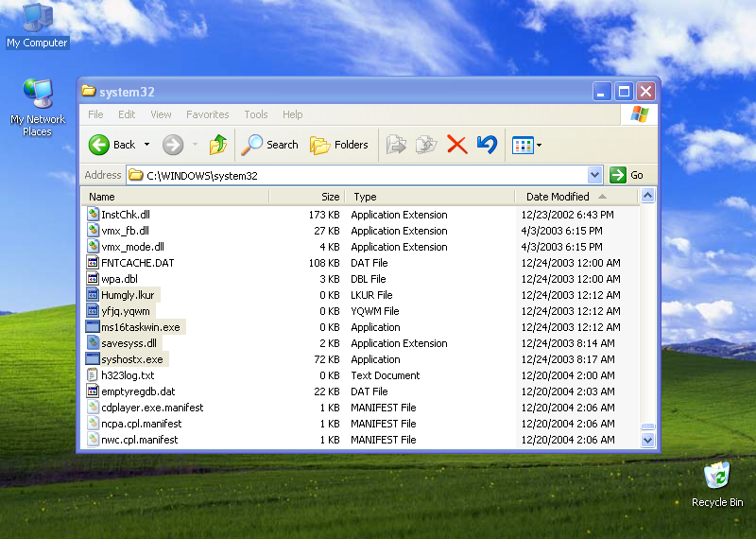This screenshot has height=539, width=756.
Task: Click the vertical scrollbar thumb
Action: (x=647, y=426)
